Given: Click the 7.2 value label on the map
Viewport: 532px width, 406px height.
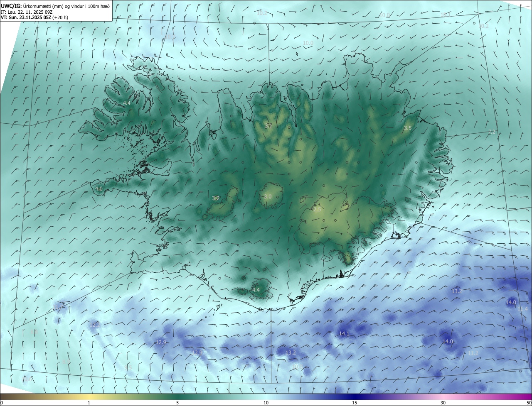Looking at the screenshot, I should point(492,132).
